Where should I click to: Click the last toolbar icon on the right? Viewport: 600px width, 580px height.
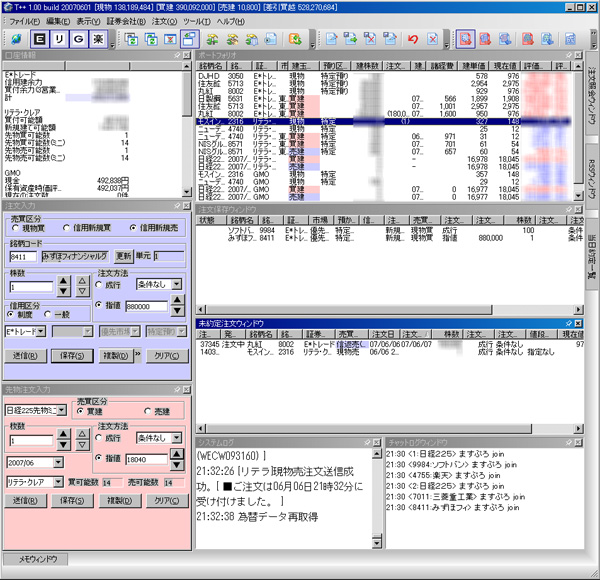click(x=570, y=39)
